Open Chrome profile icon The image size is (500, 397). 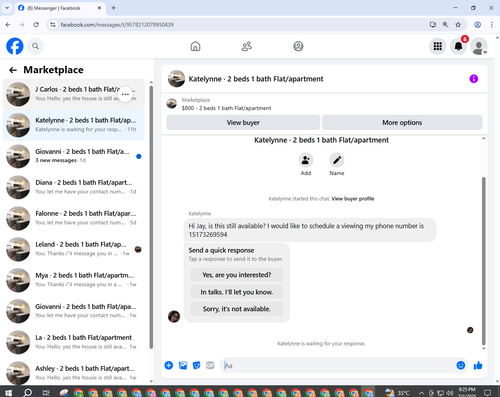(x=478, y=25)
